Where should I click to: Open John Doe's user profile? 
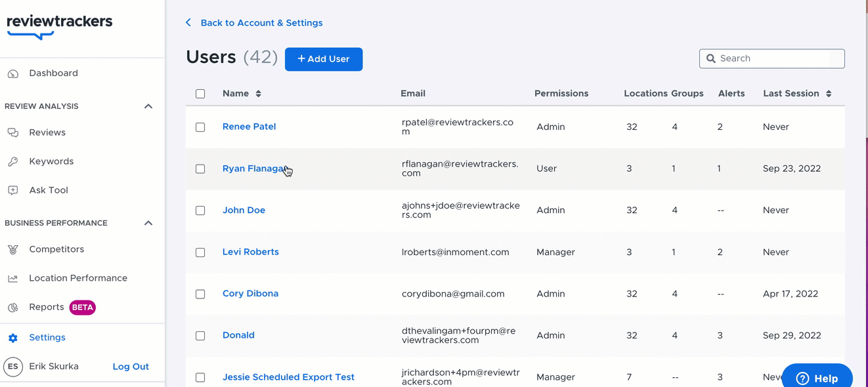pyautogui.click(x=244, y=211)
